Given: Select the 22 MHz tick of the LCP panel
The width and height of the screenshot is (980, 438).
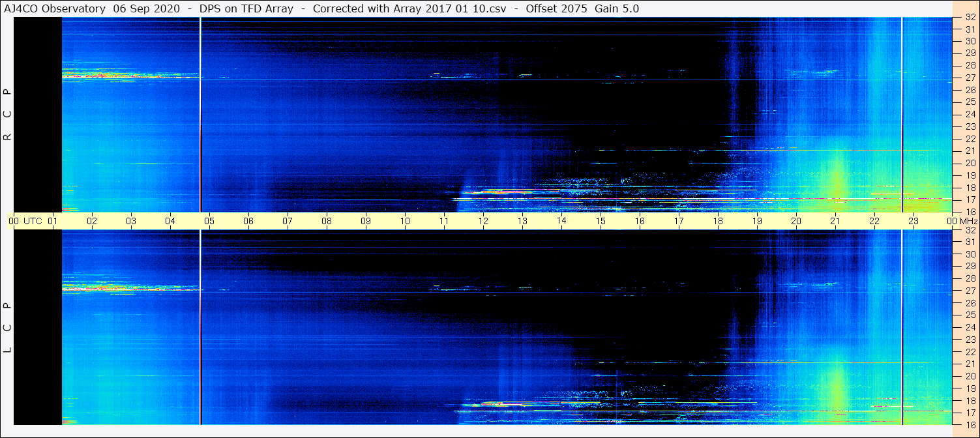Looking at the screenshot, I should point(970,352).
